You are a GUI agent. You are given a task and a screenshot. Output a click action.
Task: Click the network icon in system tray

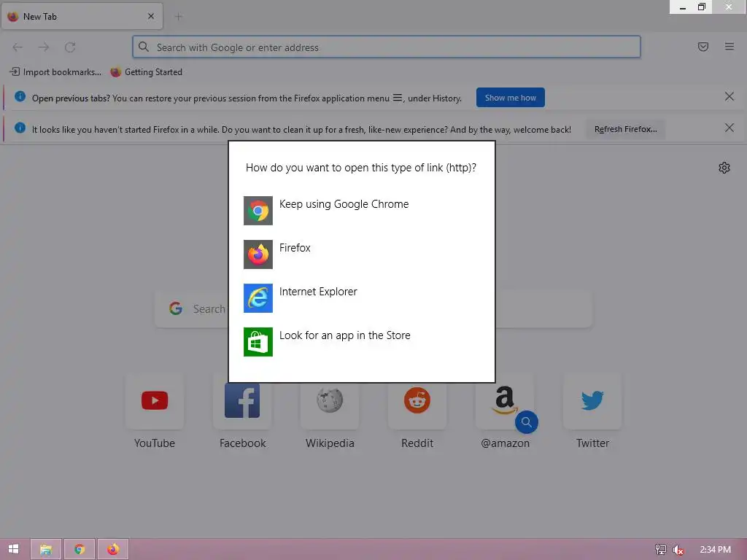click(x=660, y=550)
